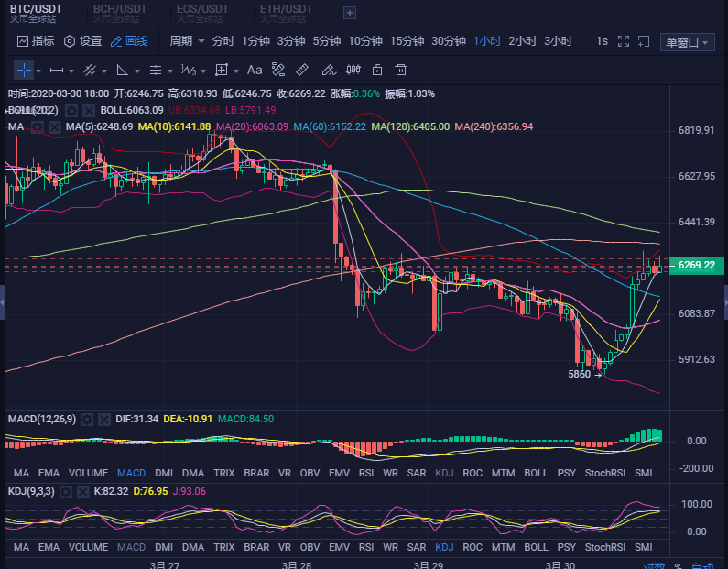
Task: Select the angle/triangle drawing tool
Action: pyautogui.click(x=122, y=71)
